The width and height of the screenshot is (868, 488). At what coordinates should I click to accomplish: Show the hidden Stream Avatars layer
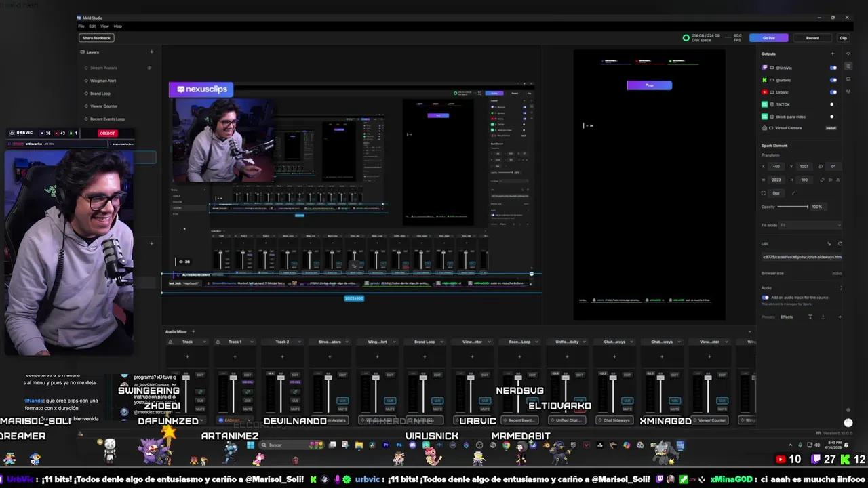tap(149, 68)
